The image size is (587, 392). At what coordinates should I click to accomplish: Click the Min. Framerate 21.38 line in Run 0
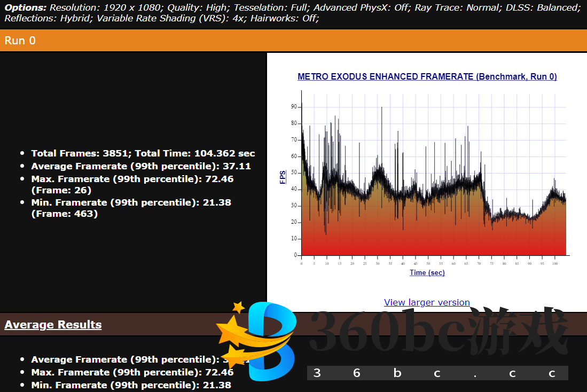[131, 202]
